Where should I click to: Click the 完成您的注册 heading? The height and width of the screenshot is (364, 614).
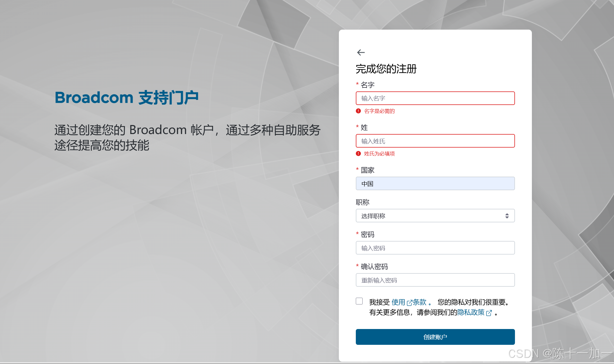(386, 69)
